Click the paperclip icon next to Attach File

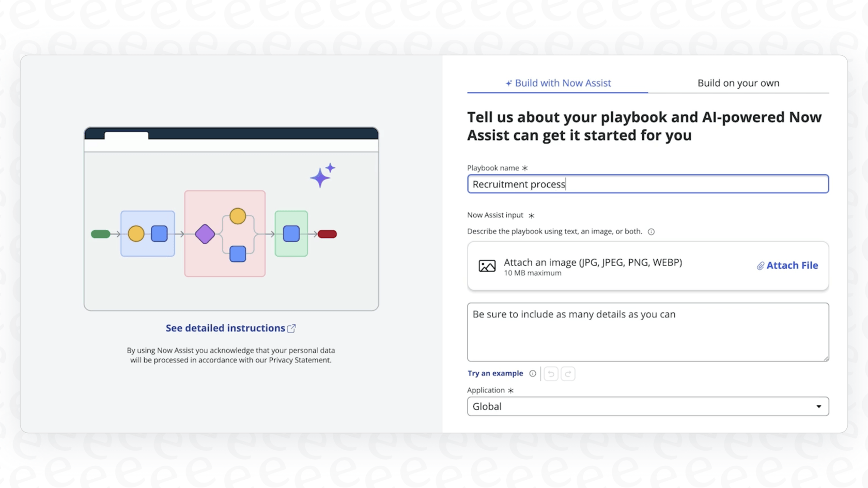(x=761, y=265)
